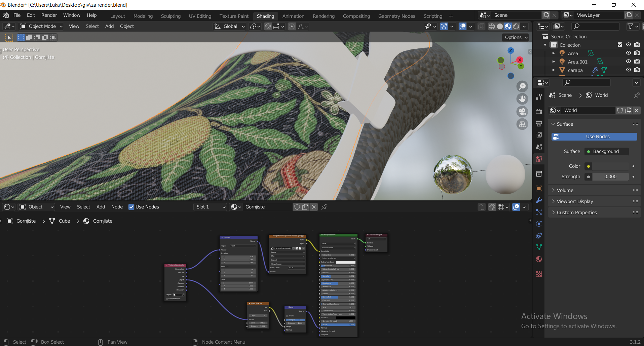Toggle Collection exclude checkbox in outliner

point(620,45)
